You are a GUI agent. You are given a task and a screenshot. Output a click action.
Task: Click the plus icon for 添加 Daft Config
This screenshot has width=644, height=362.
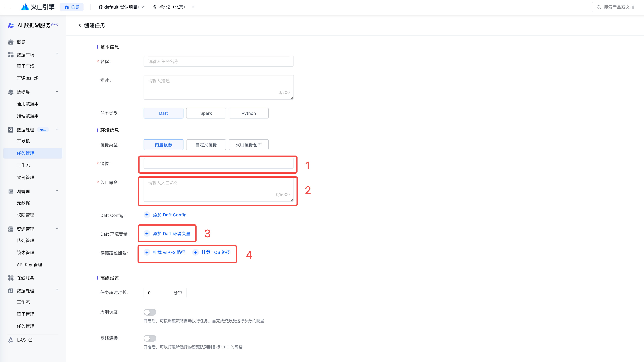coord(147,215)
